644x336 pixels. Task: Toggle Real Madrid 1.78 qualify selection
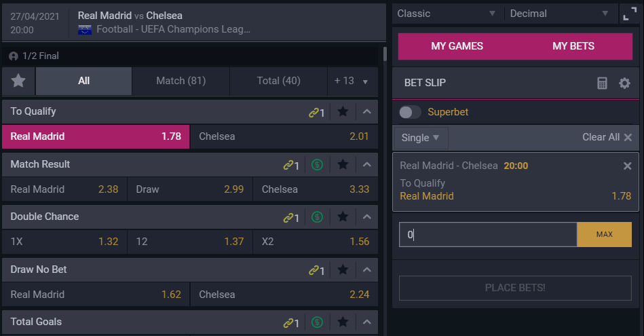point(96,136)
